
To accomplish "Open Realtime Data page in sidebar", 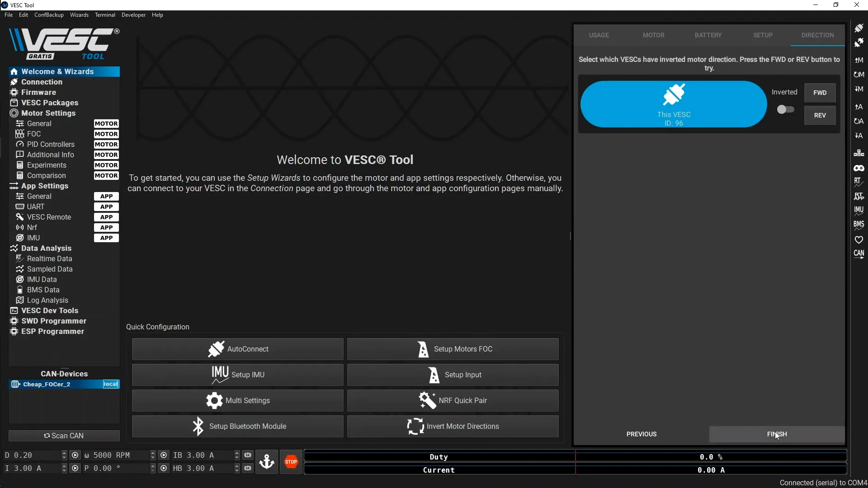I will tap(49, 258).
